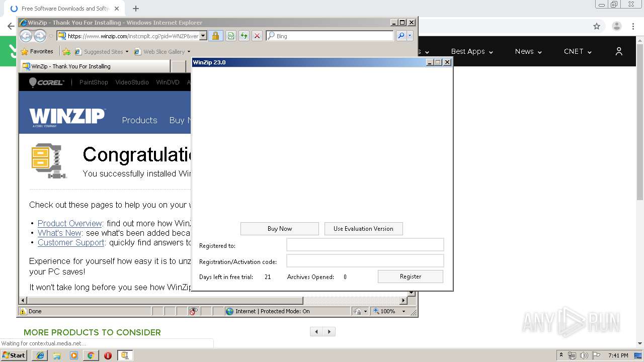The height and width of the screenshot is (362, 644).
Task: Click PaintShop in Corel bar
Action: click(x=94, y=82)
